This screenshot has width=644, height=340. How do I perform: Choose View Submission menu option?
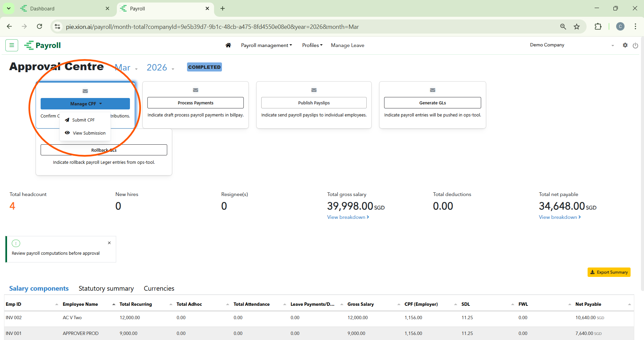[x=89, y=133]
